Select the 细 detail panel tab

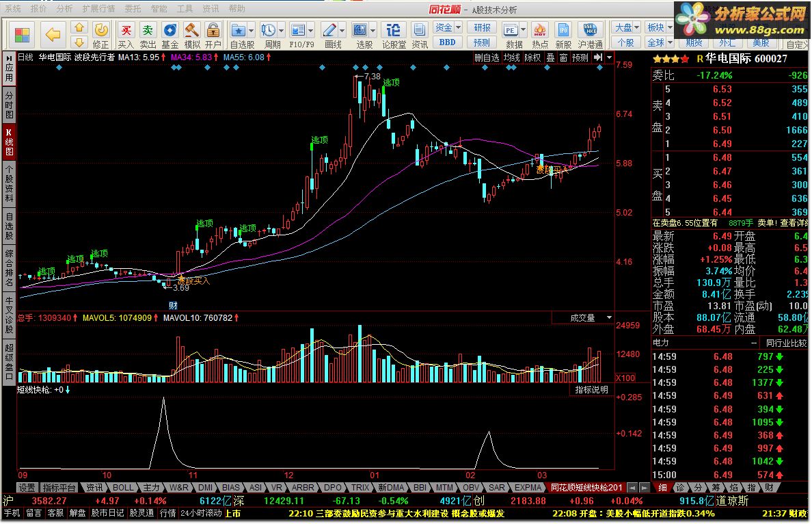point(662,488)
